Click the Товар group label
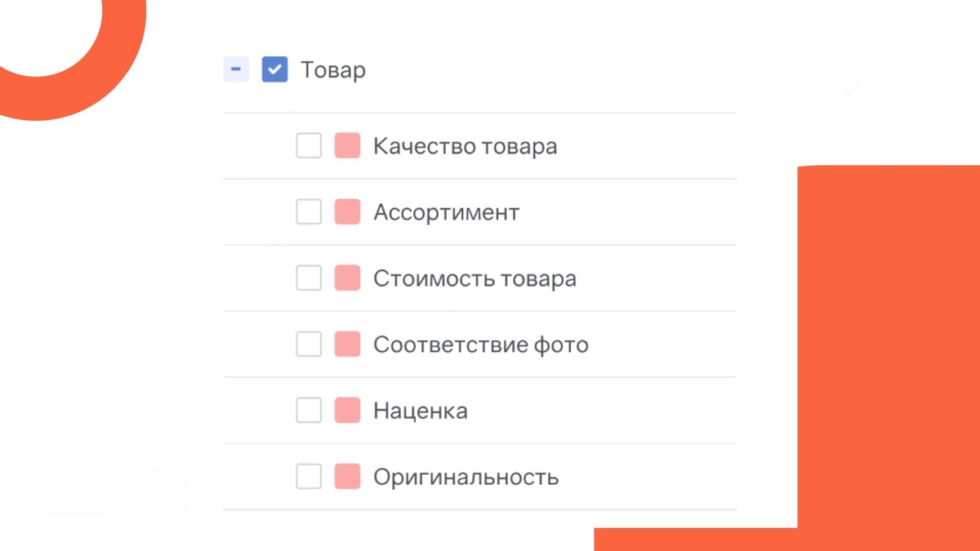Viewport: 980px width, 551px height. point(332,69)
